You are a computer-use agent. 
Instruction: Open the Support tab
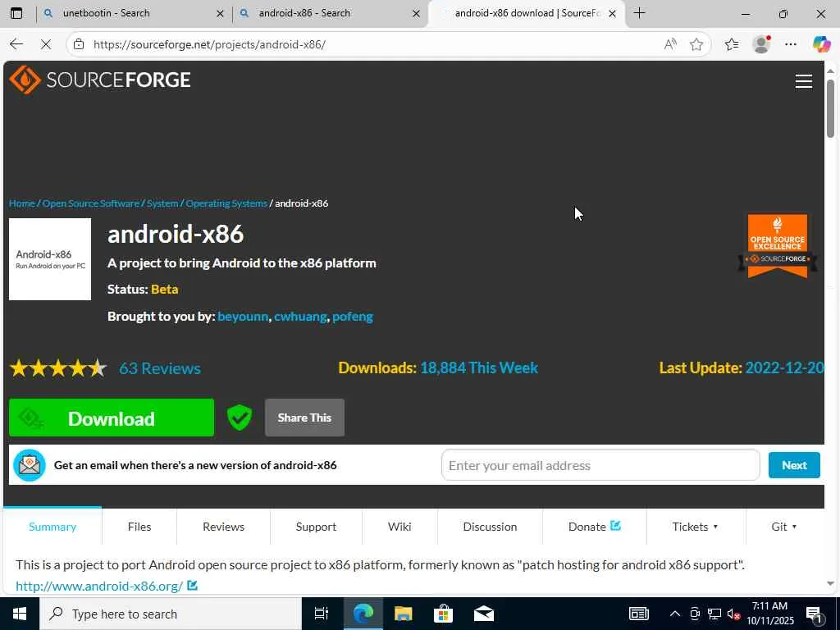316,527
